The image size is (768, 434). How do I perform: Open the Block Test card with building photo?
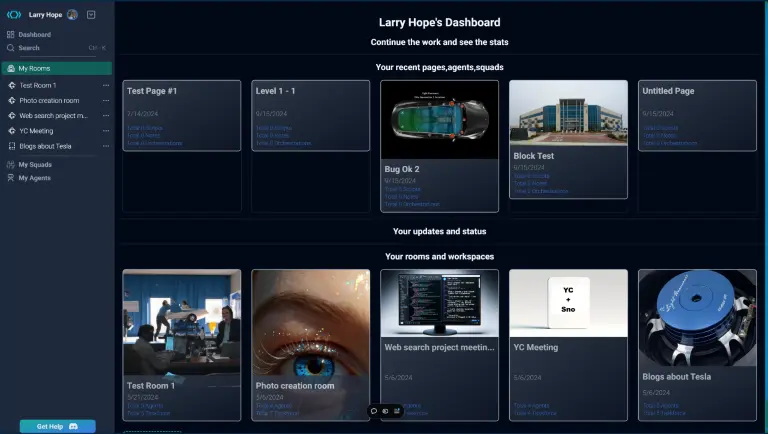(x=568, y=139)
